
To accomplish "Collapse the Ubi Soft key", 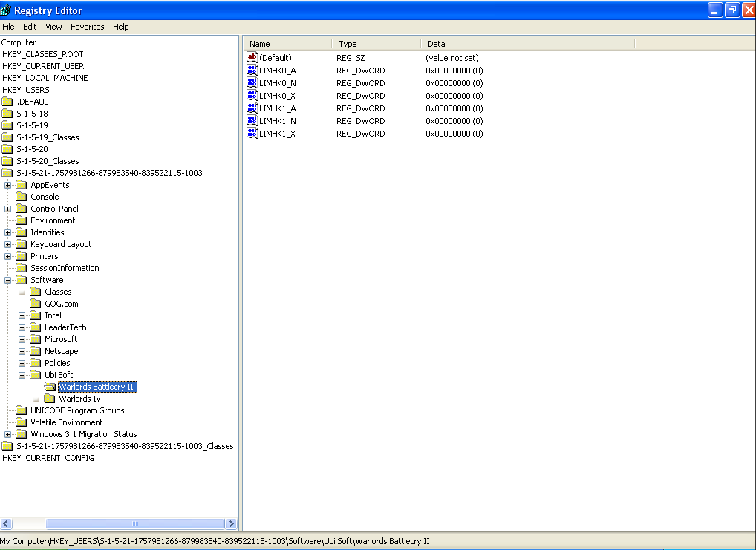I will pos(22,375).
